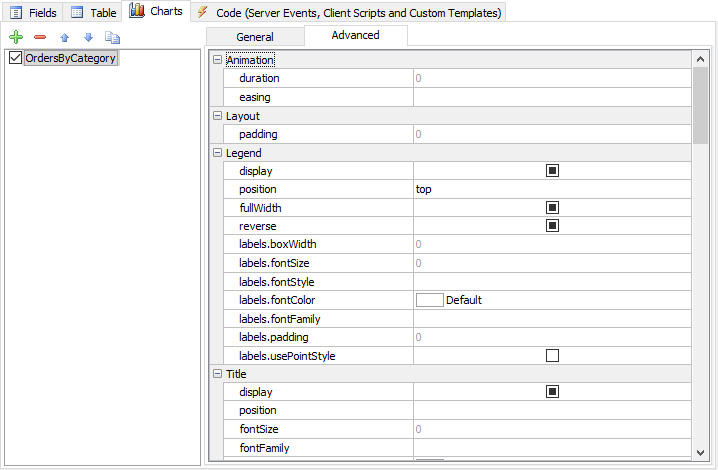Collapse the Legend section
Image resolution: width=718 pixels, height=470 pixels.
tap(218, 153)
